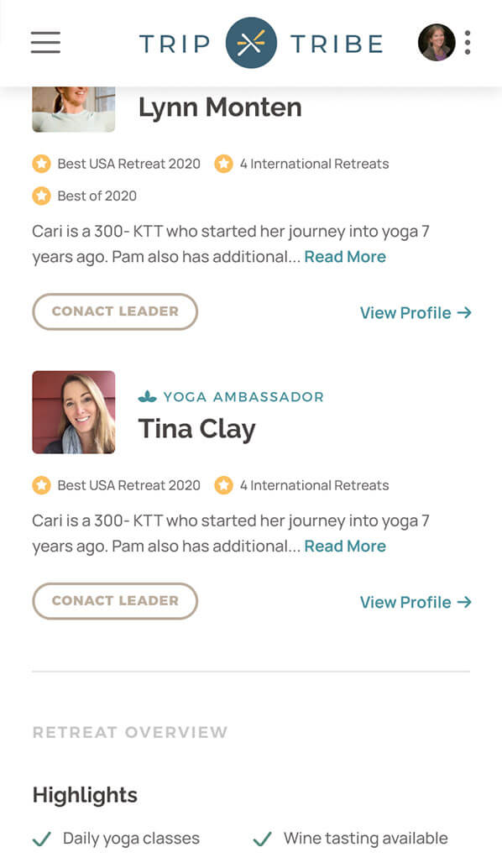Image resolution: width=502 pixels, height=868 pixels.
Task: Contact leader Tina Clay
Action: (x=115, y=601)
